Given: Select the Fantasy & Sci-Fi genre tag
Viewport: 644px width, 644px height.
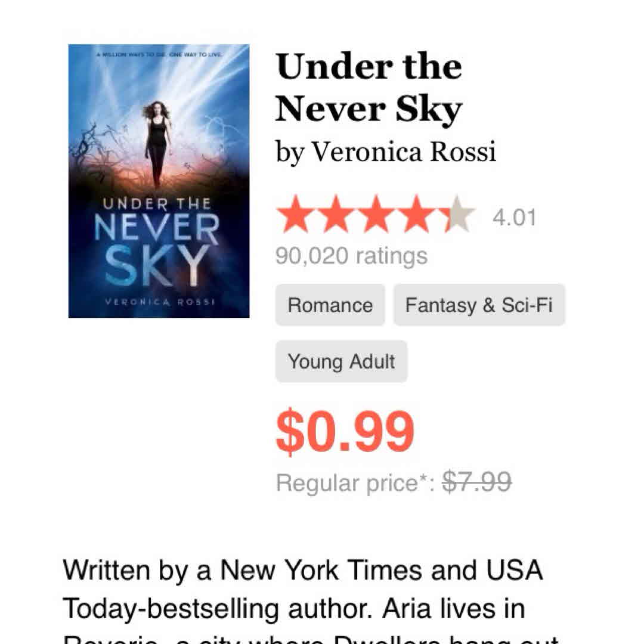Looking at the screenshot, I should [x=479, y=305].
